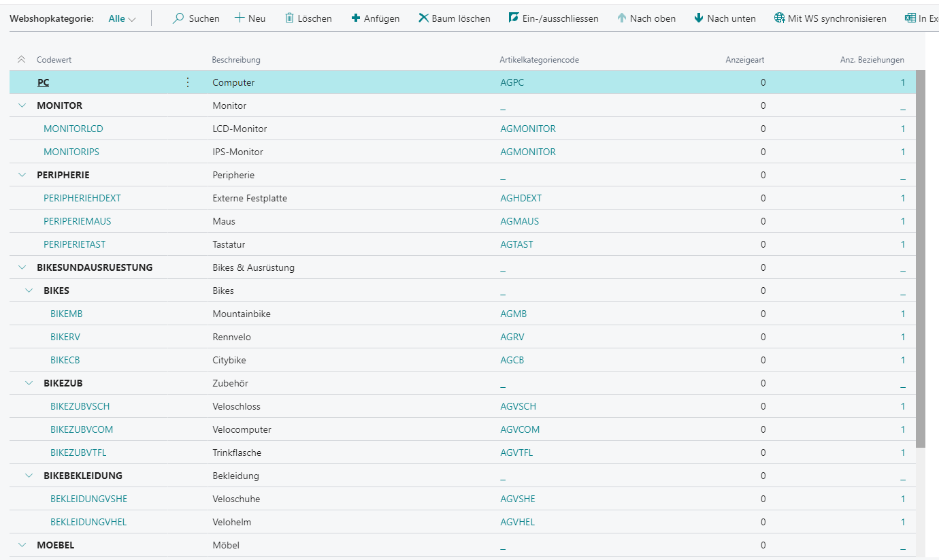Click the Nach unten arrow icon
This screenshot has width=939, height=560.
click(x=699, y=18)
